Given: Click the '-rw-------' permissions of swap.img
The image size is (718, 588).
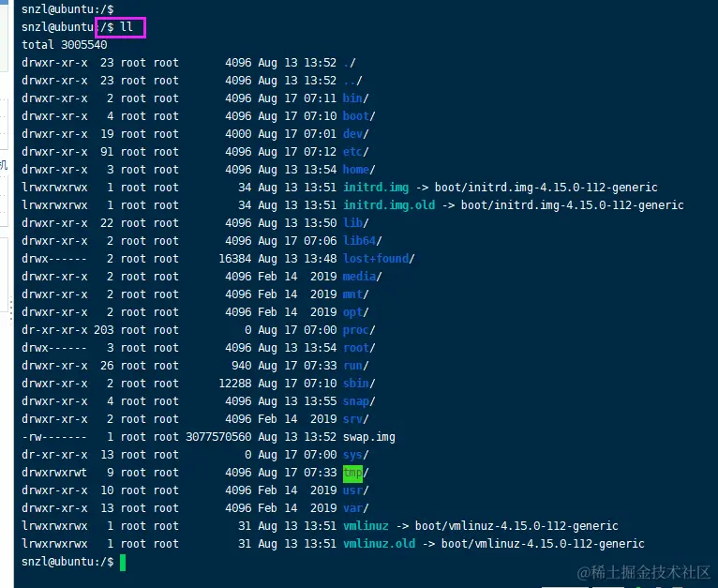Looking at the screenshot, I should tap(54, 438).
